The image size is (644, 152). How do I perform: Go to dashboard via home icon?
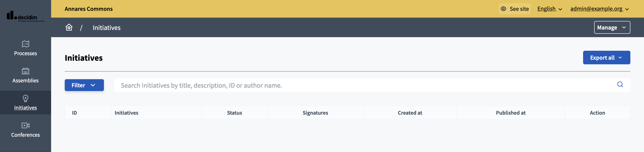pos(69,27)
